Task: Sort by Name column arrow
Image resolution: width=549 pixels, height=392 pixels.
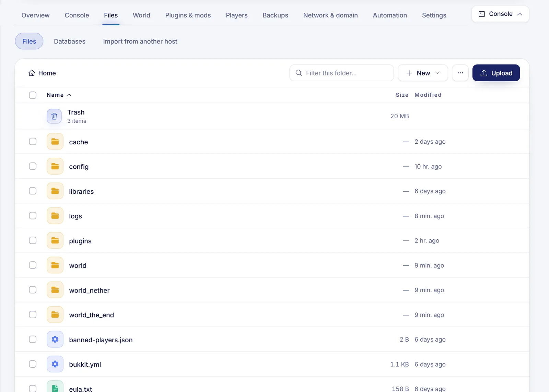Action: click(x=69, y=95)
